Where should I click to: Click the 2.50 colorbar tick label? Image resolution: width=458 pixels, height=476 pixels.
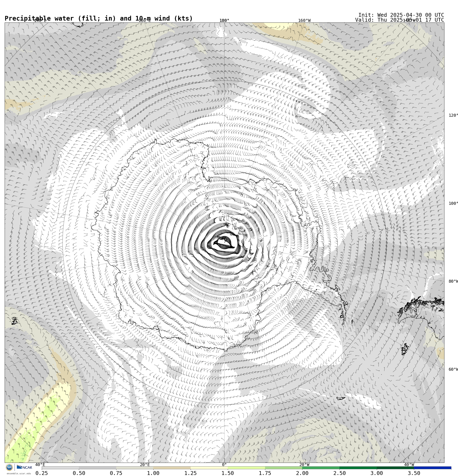(339, 473)
